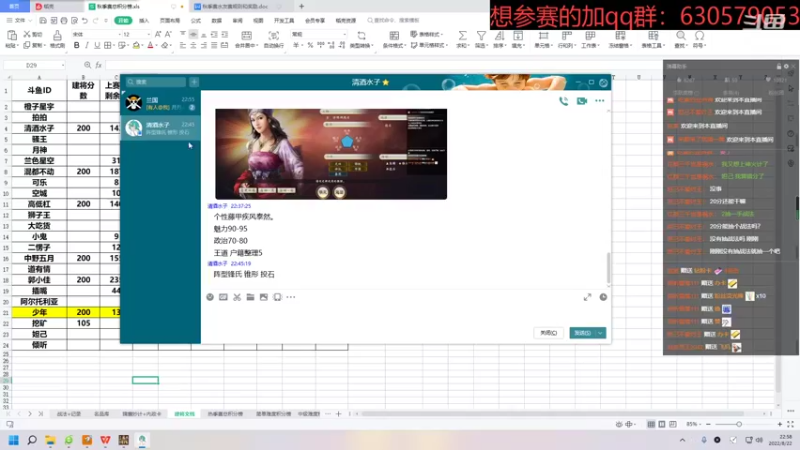This screenshot has width=800, height=450.
Task: Click the Paste icon in WPS ribbon
Action: click(x=11, y=35)
